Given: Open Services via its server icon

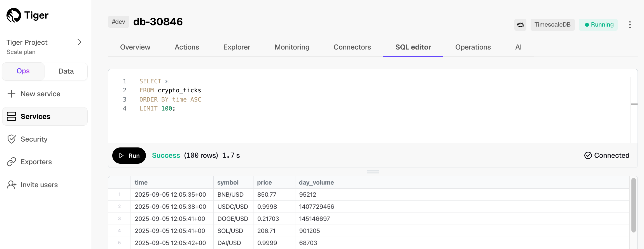Looking at the screenshot, I should [11, 116].
